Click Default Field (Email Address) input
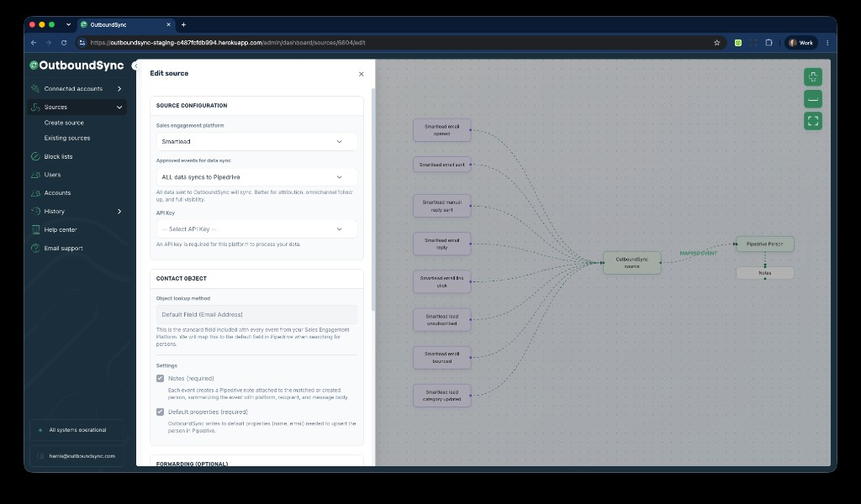Screen dimensions: 861x504 [256, 315]
